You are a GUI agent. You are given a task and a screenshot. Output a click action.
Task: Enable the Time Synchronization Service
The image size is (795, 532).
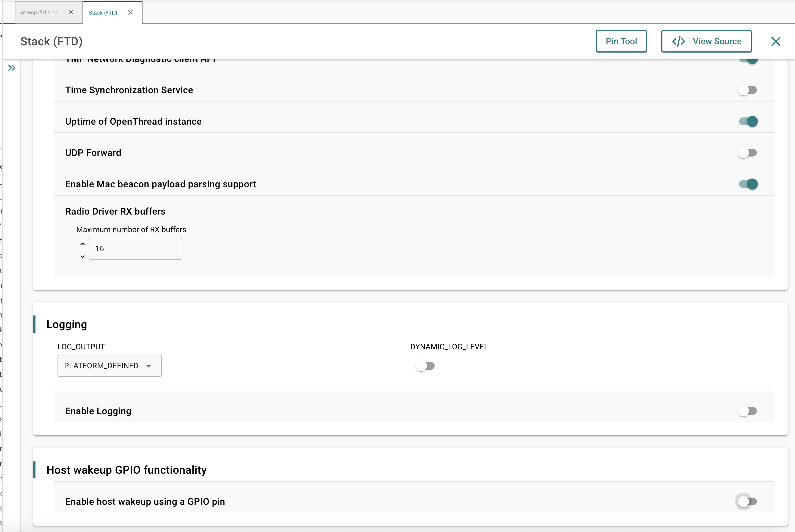[x=747, y=90]
